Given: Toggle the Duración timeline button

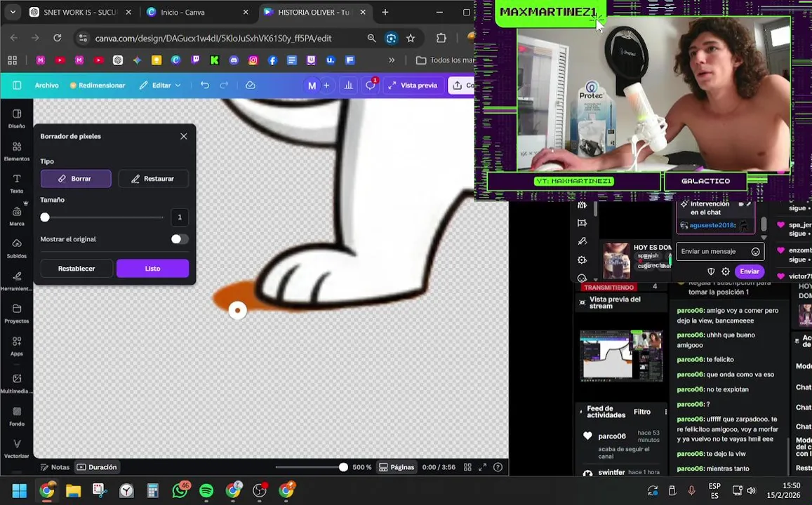Looking at the screenshot, I should [x=97, y=467].
